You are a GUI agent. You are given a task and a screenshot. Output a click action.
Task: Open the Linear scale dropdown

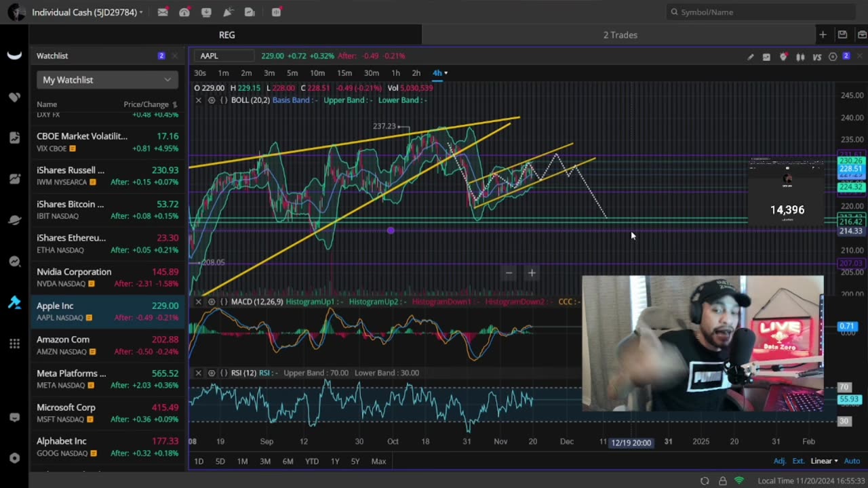pos(824,461)
